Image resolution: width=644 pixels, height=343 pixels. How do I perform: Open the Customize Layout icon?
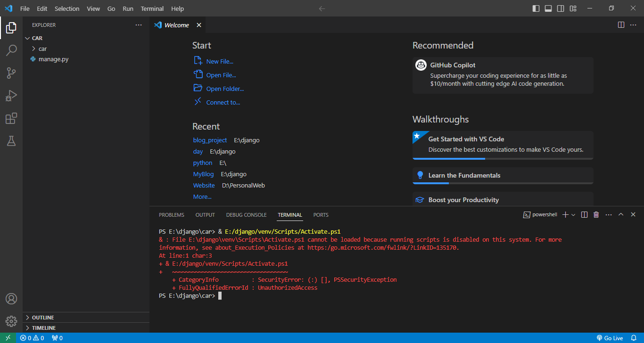(x=573, y=8)
